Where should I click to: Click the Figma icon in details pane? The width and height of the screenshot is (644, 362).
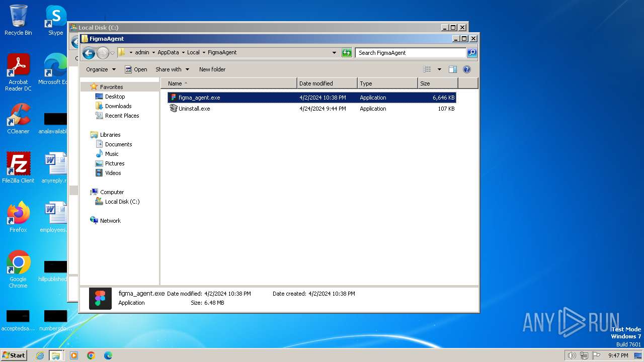click(100, 298)
